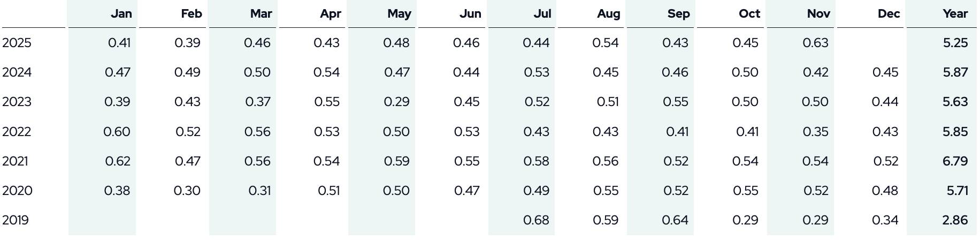This screenshot has height=240, width=980.
Task: Click the 2019 yearly total 2.86
Action: point(955,220)
